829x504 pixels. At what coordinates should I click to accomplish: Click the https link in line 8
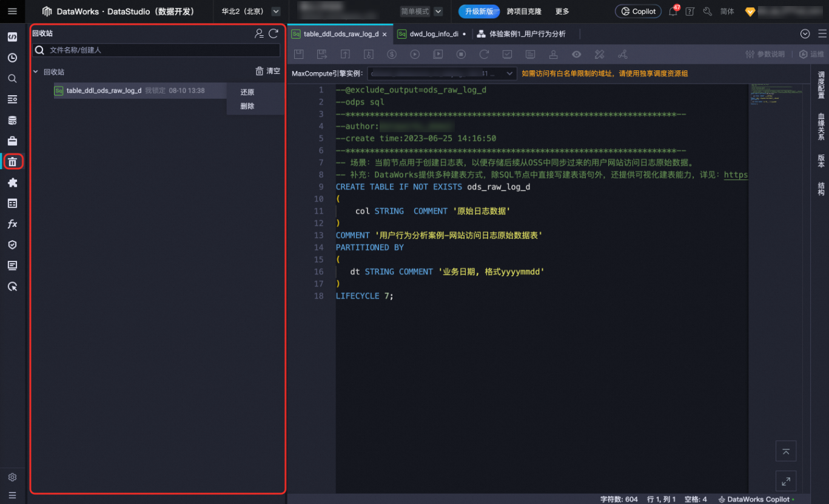(736, 175)
